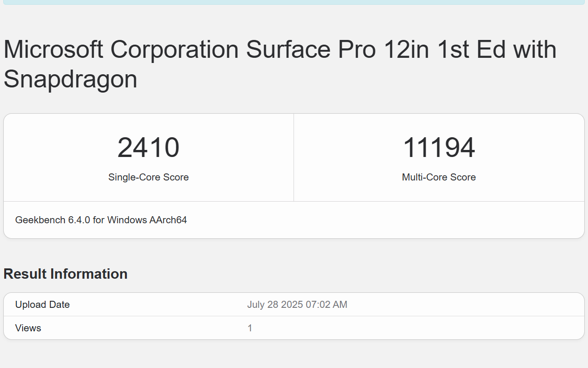
Task: Click 12in in the device heading
Action: (x=406, y=50)
